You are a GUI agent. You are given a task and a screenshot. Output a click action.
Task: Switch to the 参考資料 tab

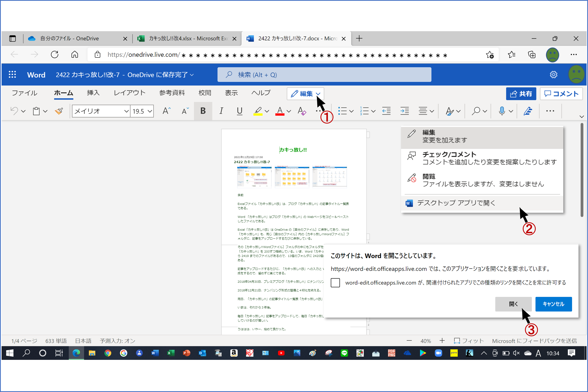[x=172, y=93]
